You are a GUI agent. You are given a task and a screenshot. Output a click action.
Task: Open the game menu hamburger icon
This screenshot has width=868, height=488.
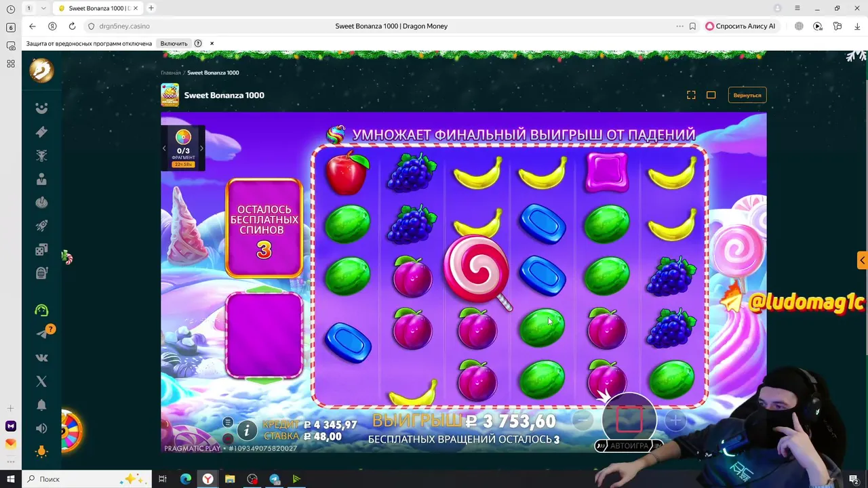click(x=228, y=422)
